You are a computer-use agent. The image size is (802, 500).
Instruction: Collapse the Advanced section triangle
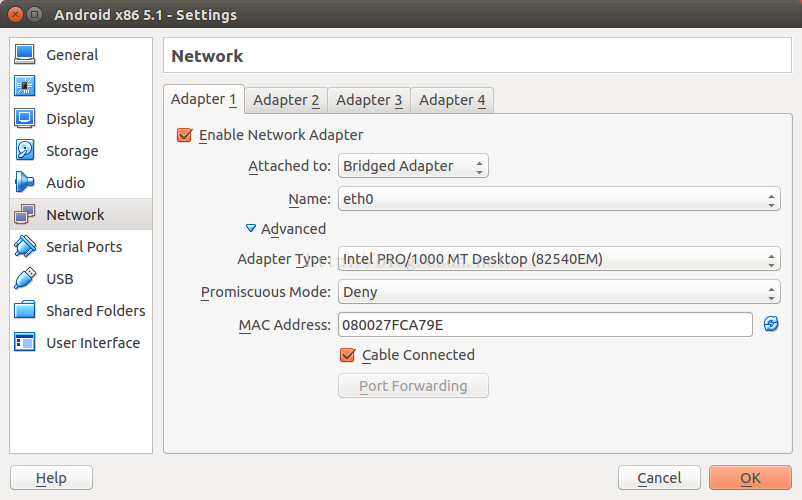[x=251, y=228]
